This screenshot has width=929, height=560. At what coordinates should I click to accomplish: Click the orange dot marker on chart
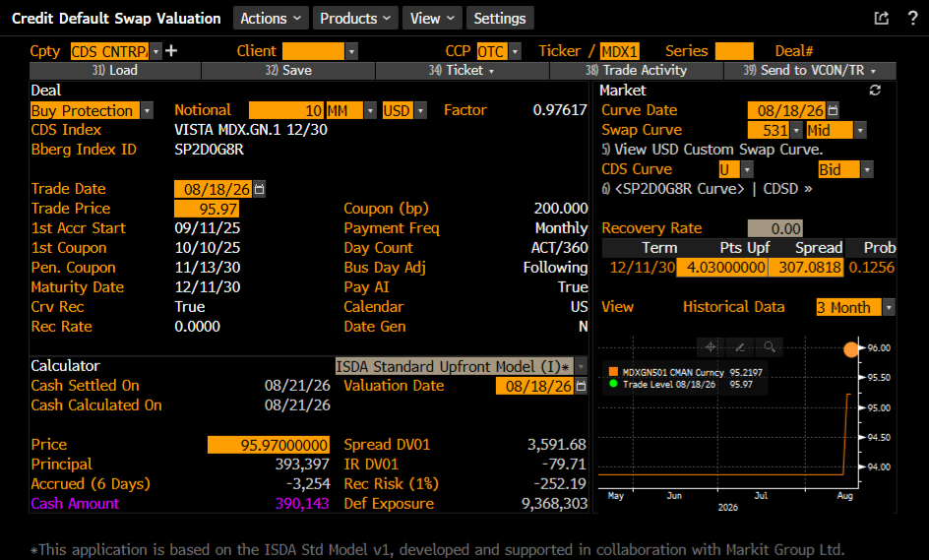851,349
